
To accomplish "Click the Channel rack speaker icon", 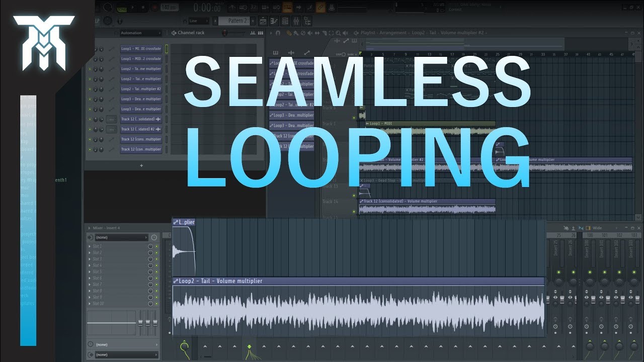I will point(174,33).
